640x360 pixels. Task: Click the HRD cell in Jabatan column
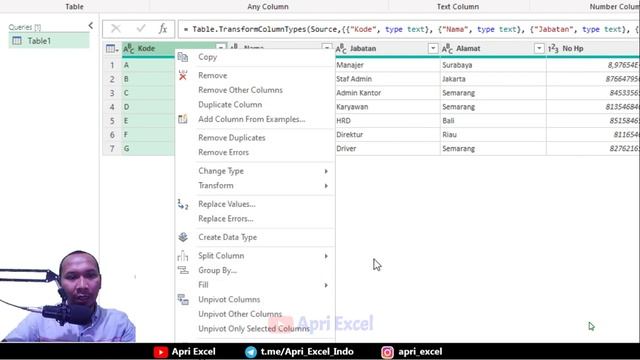[387, 120]
